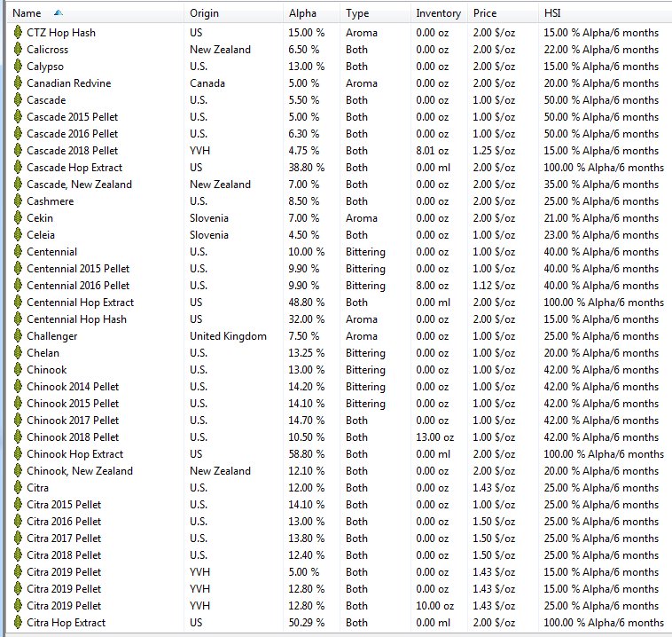Click the 1.12 $/oz price cell
The width and height of the screenshot is (672, 637).
tap(494, 286)
